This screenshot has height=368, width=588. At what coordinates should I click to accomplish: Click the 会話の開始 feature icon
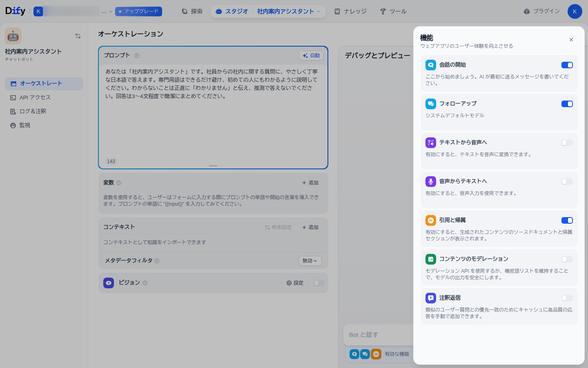pyautogui.click(x=431, y=65)
